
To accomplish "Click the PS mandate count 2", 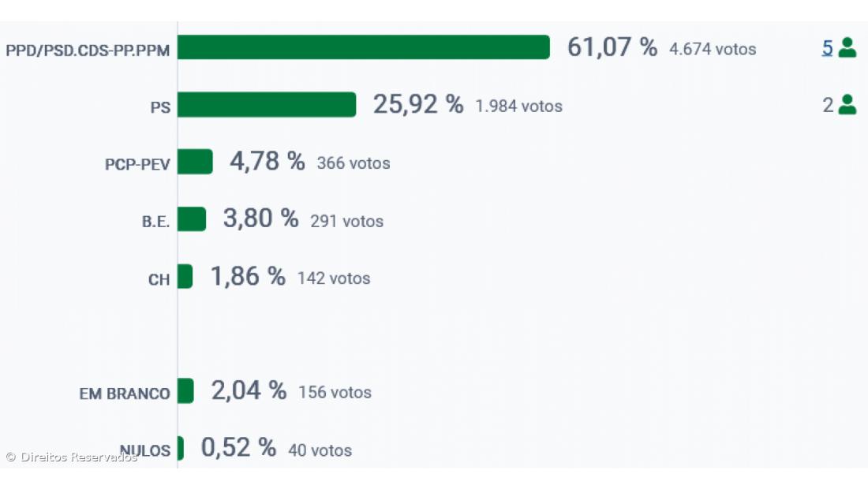I will click(x=828, y=104).
